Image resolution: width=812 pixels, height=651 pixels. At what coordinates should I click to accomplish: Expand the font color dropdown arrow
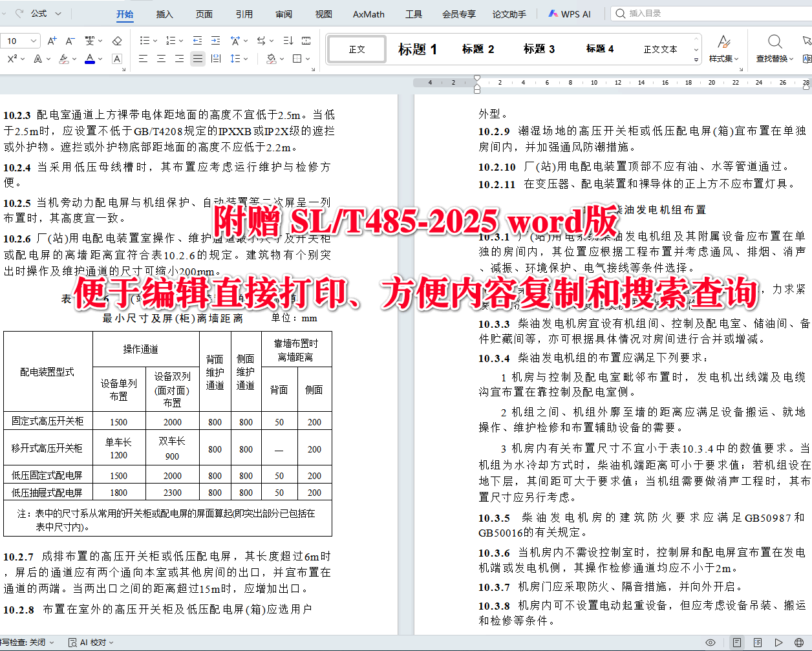tap(100, 59)
